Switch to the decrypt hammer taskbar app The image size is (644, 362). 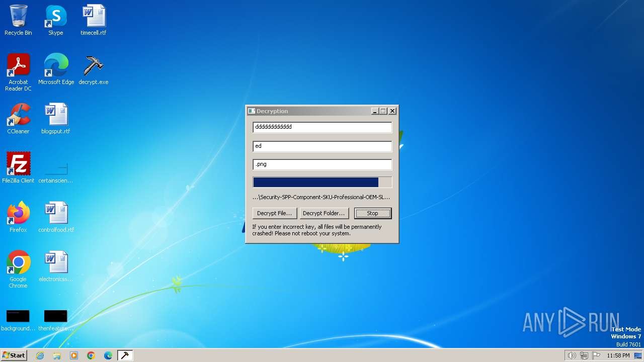pyautogui.click(x=125, y=355)
